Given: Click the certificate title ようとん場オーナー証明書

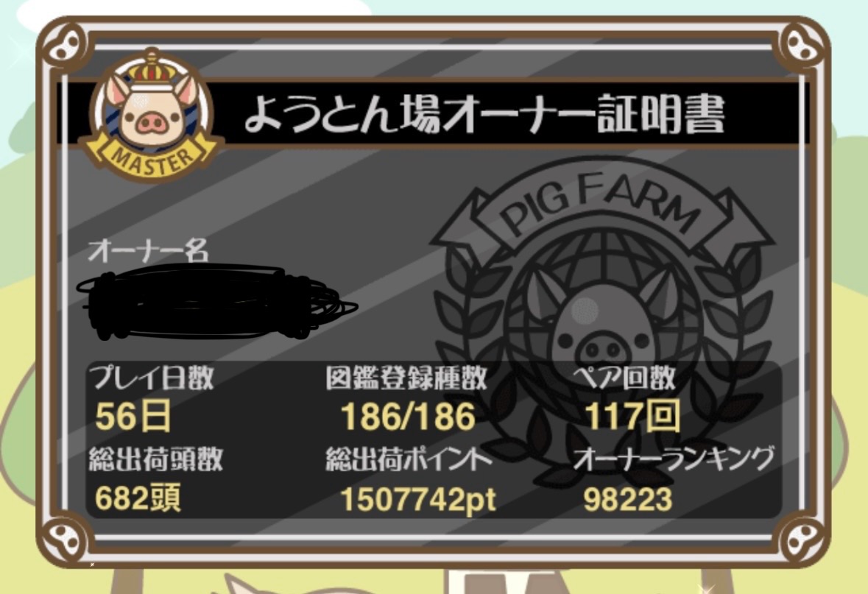Looking at the screenshot, I should pyautogui.click(x=484, y=114).
